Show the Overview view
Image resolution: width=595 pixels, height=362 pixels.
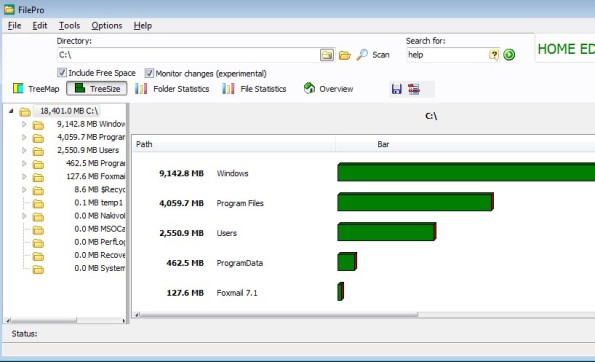click(329, 89)
